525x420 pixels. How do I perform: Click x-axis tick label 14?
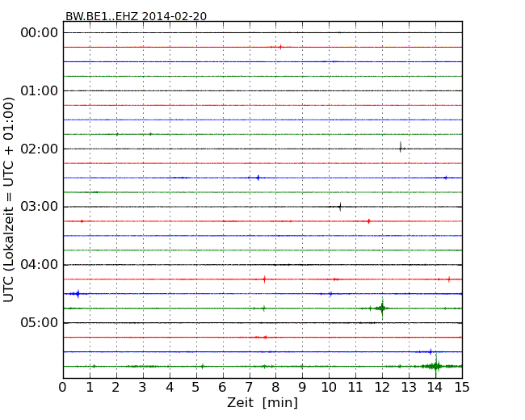point(435,387)
